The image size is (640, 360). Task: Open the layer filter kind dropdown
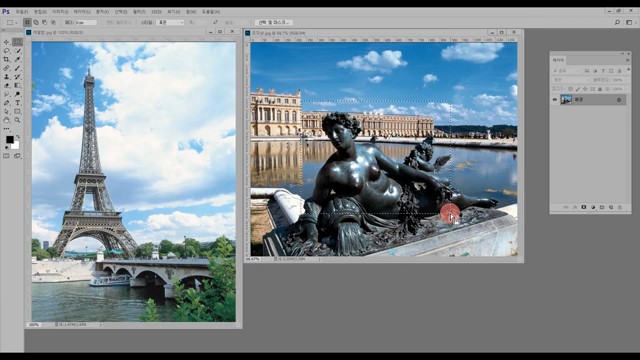566,71
